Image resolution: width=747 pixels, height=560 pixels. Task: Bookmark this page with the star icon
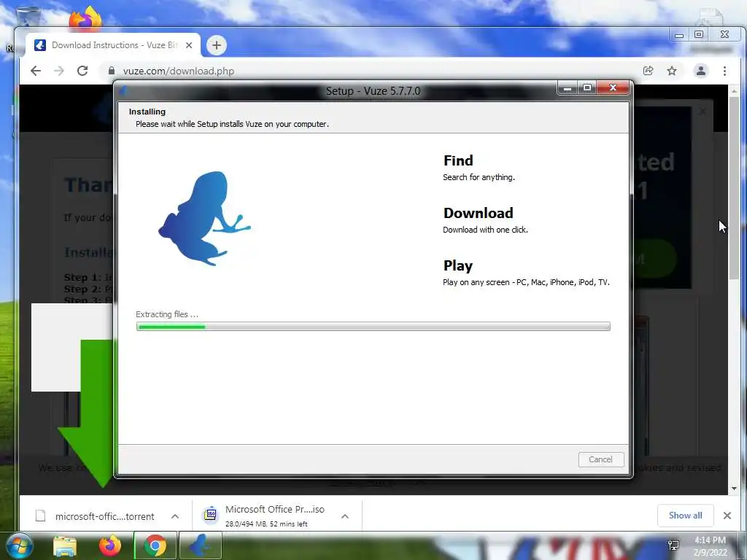point(672,71)
